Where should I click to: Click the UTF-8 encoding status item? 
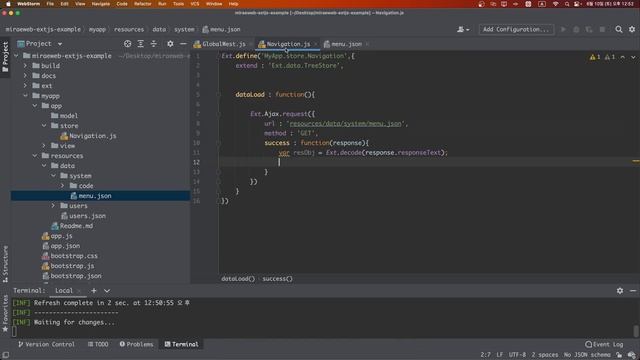tap(517, 355)
